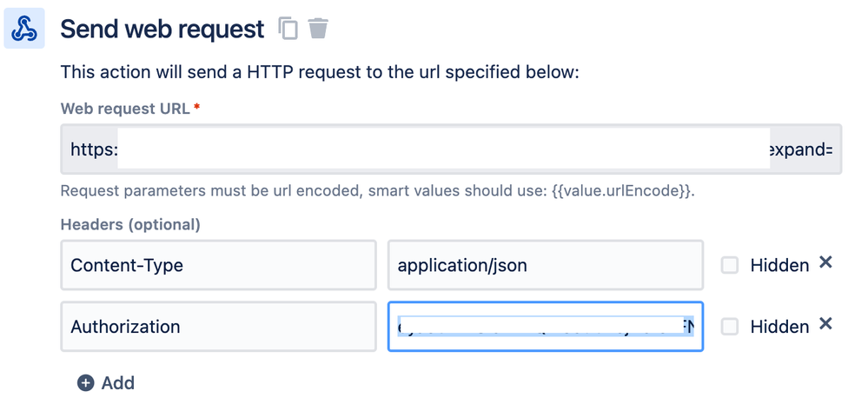Click the Hidden label next to application/json
Image resolution: width=868 pixels, height=411 pixels.
pyautogui.click(x=779, y=266)
